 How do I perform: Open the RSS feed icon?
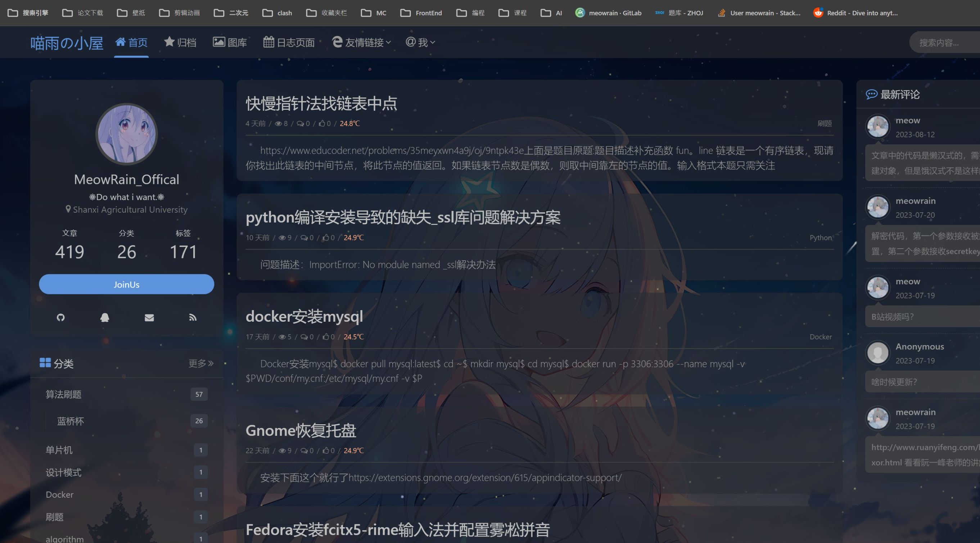coord(193,317)
